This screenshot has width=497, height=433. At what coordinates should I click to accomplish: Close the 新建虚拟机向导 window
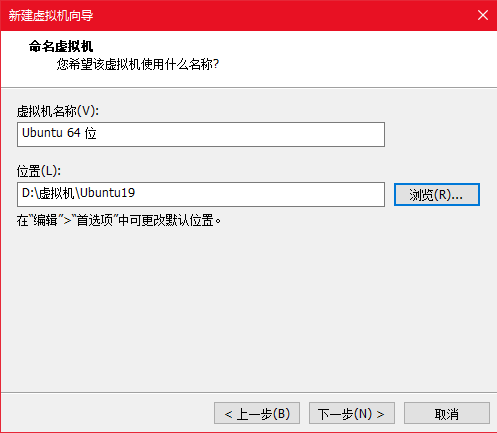point(483,15)
